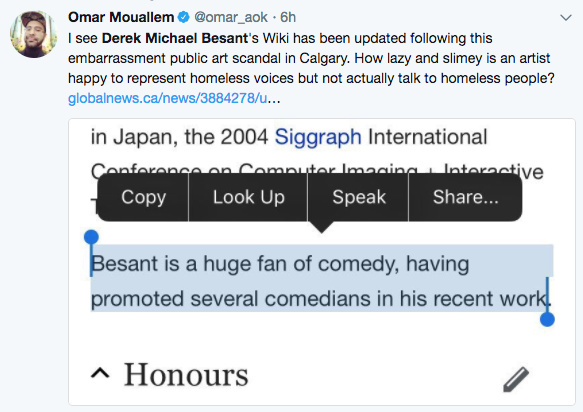583x412 pixels.
Task: Choose Look Up in the popup menu
Action: pyautogui.click(x=248, y=197)
